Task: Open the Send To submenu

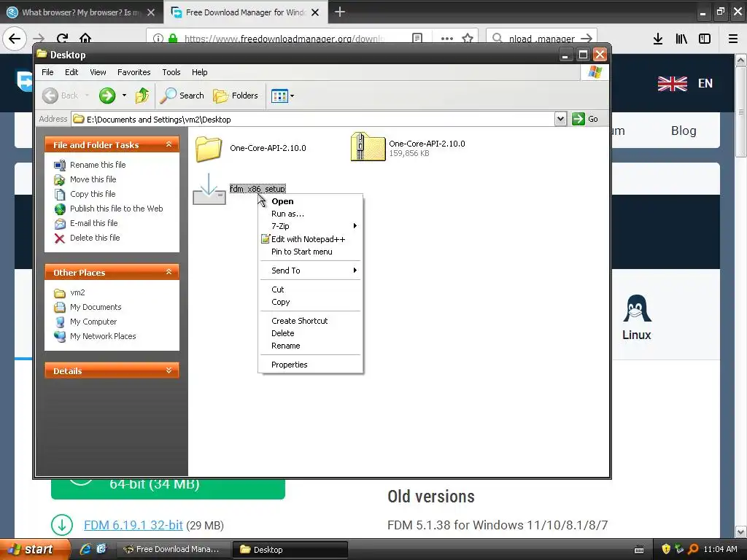Action: coord(310,271)
